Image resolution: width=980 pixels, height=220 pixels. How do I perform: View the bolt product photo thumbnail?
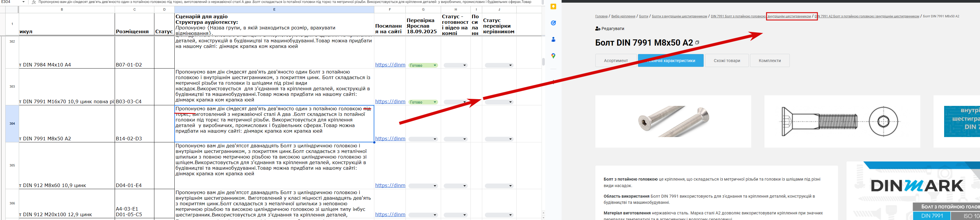pyautogui.click(x=673, y=121)
